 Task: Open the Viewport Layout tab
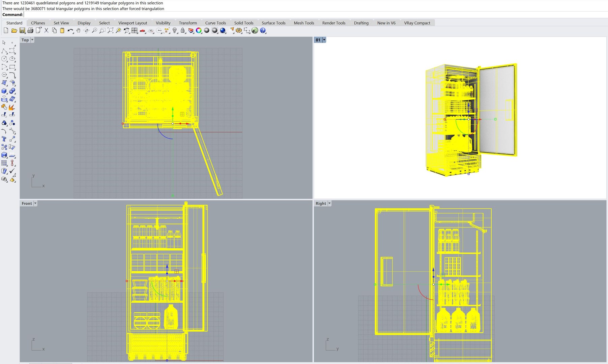coord(133,23)
